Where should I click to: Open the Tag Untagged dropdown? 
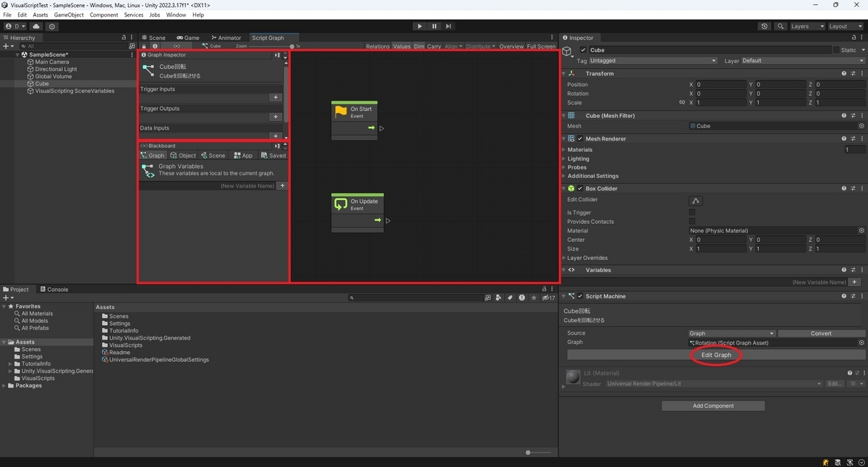pos(654,61)
